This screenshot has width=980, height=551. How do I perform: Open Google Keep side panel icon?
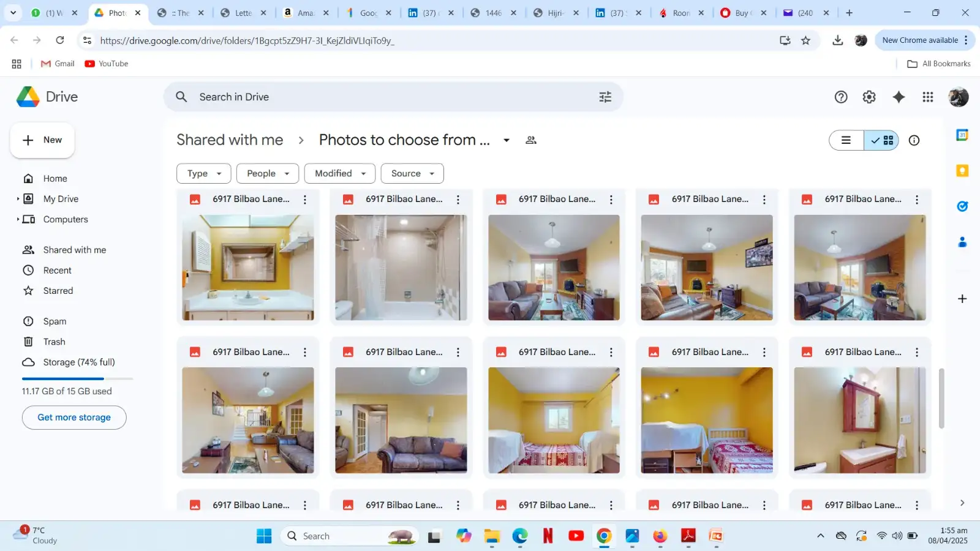click(962, 171)
